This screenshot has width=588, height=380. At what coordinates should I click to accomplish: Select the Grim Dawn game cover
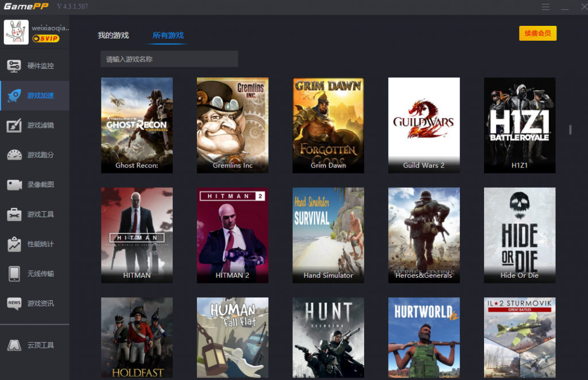328,125
